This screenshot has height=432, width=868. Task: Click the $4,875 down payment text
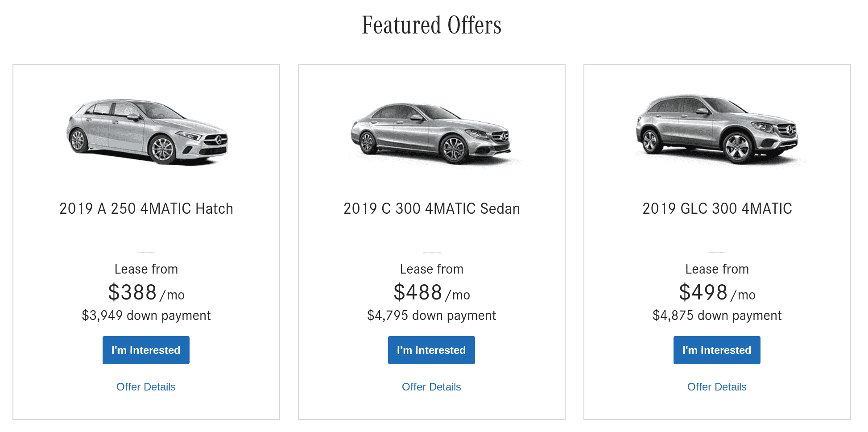tap(717, 316)
